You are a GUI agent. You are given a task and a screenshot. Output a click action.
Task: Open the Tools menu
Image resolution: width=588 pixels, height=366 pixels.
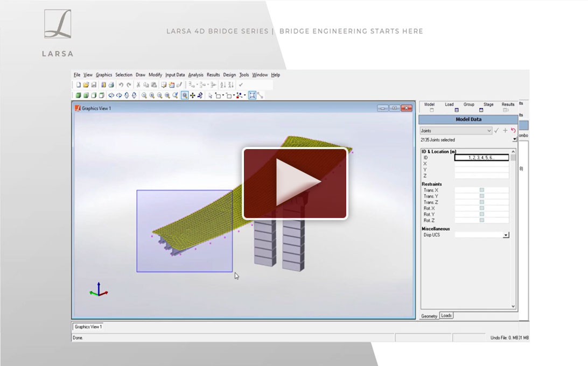[x=244, y=75]
